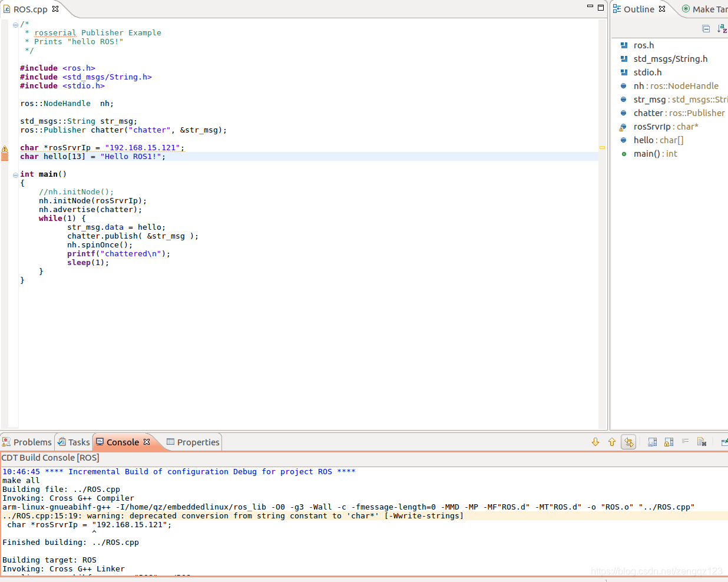Click the ROS.cpp file icon on tab
The height and width of the screenshot is (582, 728).
click(6, 9)
